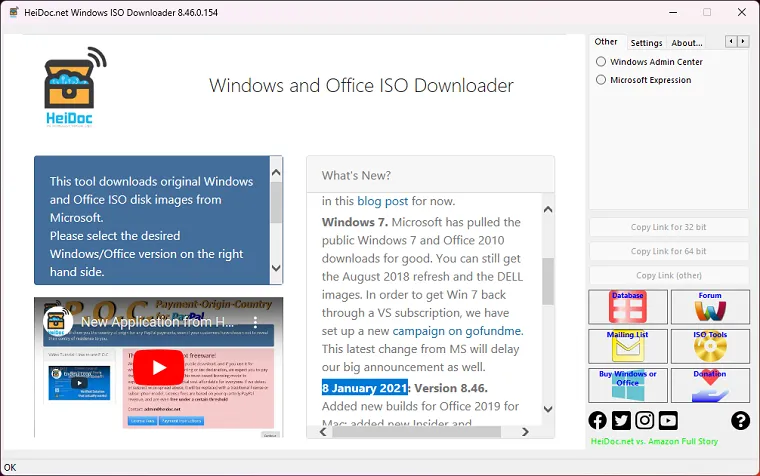Image resolution: width=760 pixels, height=476 pixels.
Task: Click the blue description box's down arrow
Action: [276, 268]
